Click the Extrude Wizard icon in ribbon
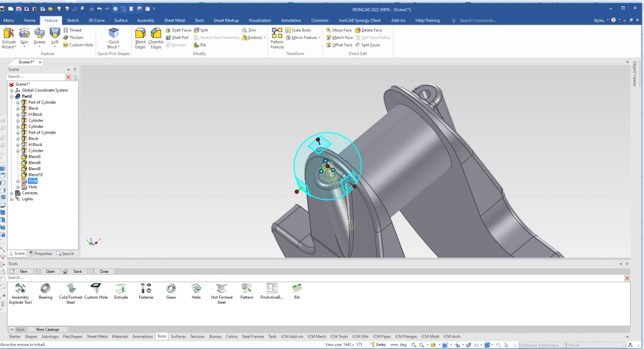This screenshot has width=644, height=349. tap(9, 33)
